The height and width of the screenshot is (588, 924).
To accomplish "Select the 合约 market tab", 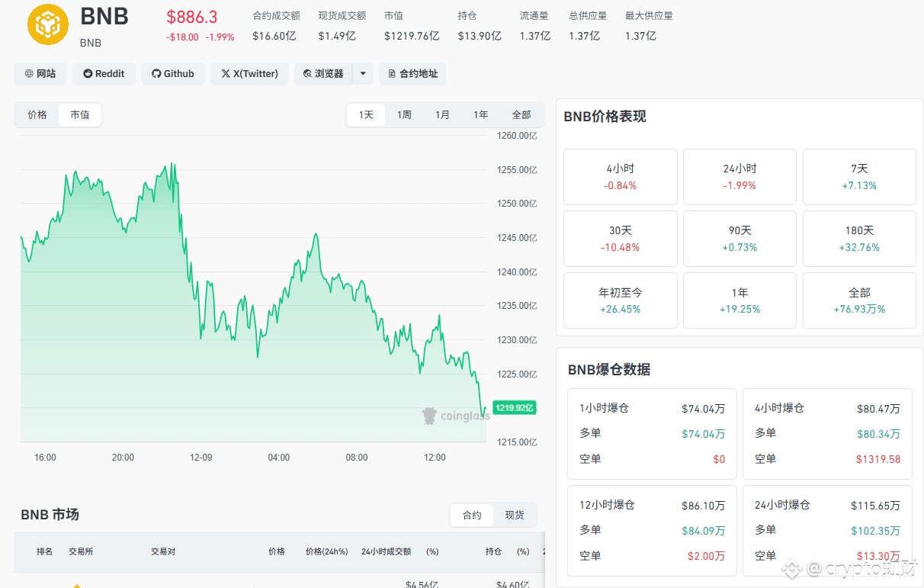I will [472, 516].
